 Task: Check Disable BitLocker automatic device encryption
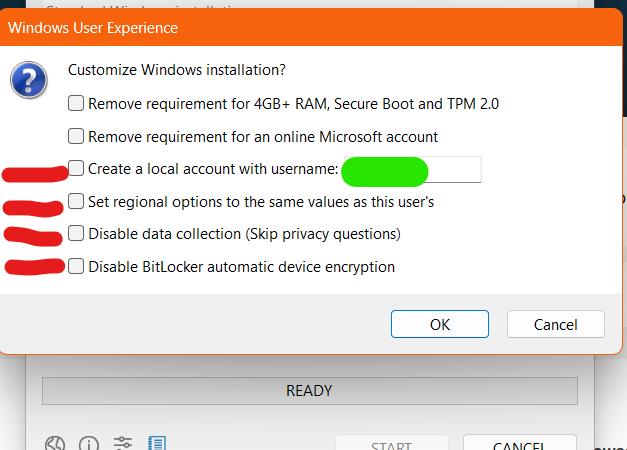pos(76,267)
